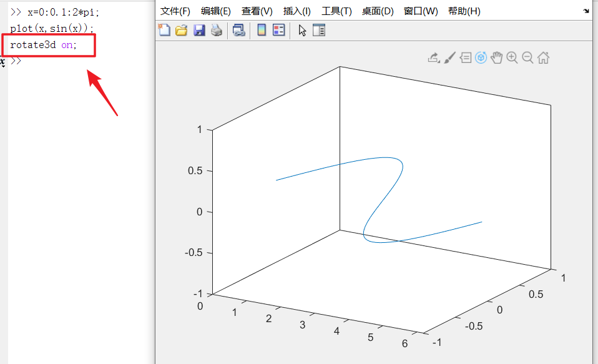Create a new figure with the New icon
598x364 pixels.
point(164,30)
